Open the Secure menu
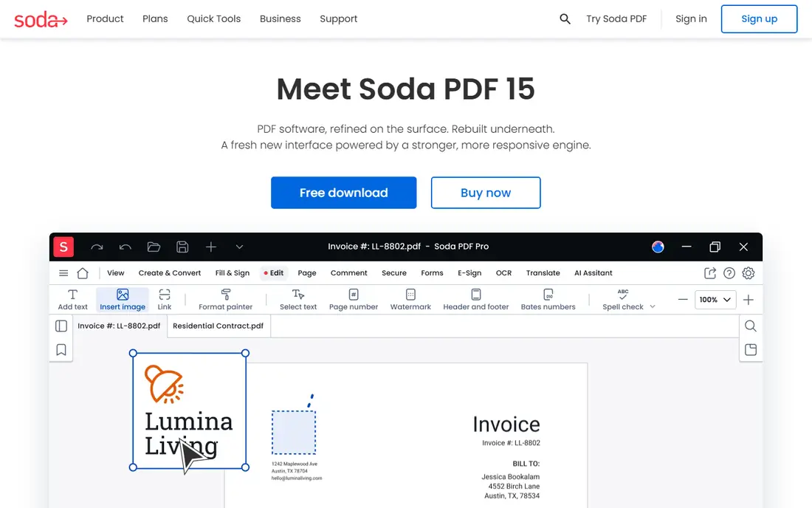This screenshot has height=508, width=812. (393, 273)
